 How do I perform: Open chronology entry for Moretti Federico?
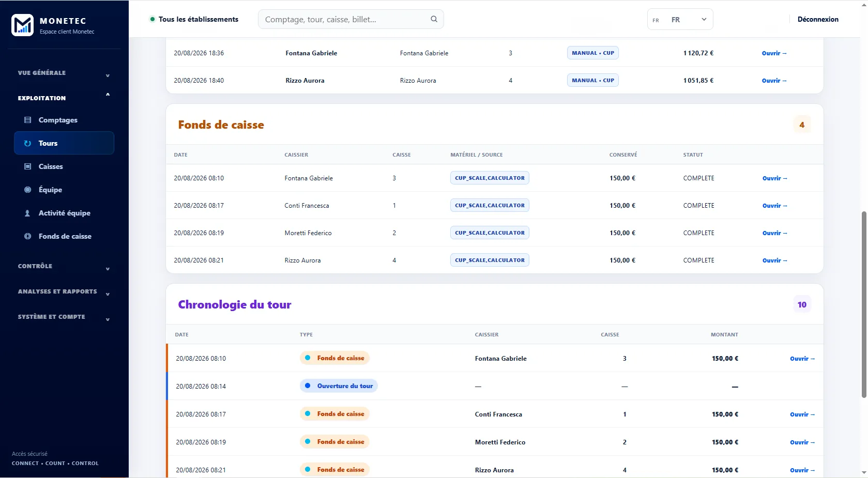[802, 442]
